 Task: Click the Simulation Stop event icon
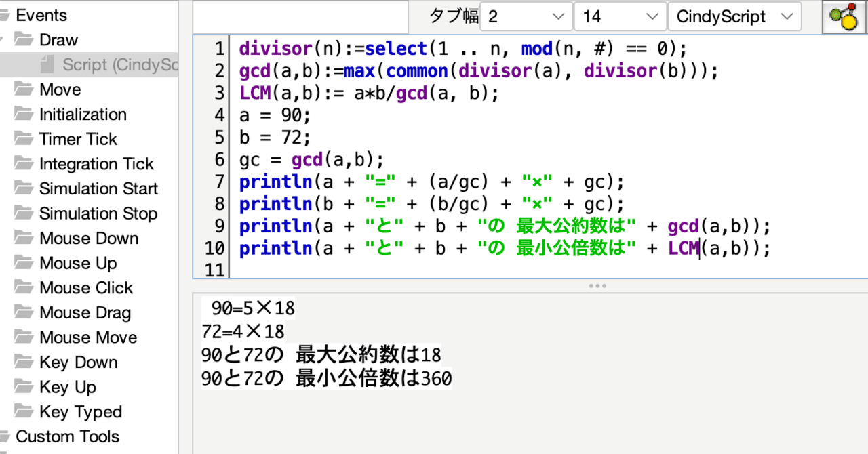point(22,213)
